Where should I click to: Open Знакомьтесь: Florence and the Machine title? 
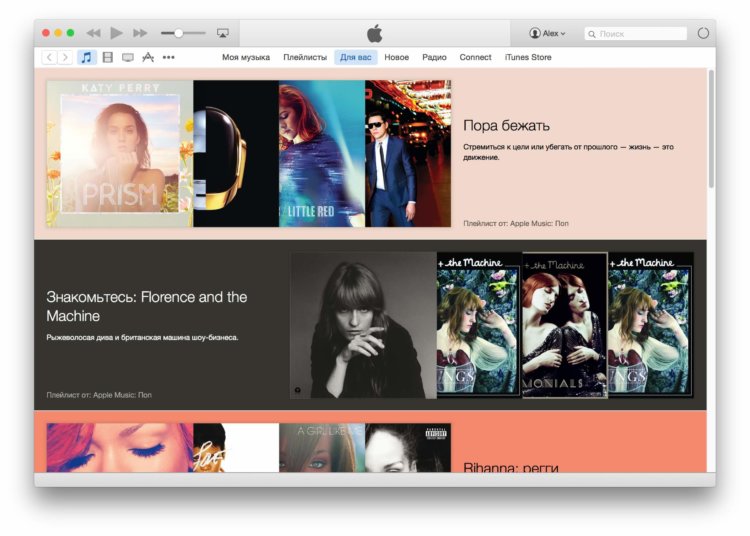tap(147, 306)
